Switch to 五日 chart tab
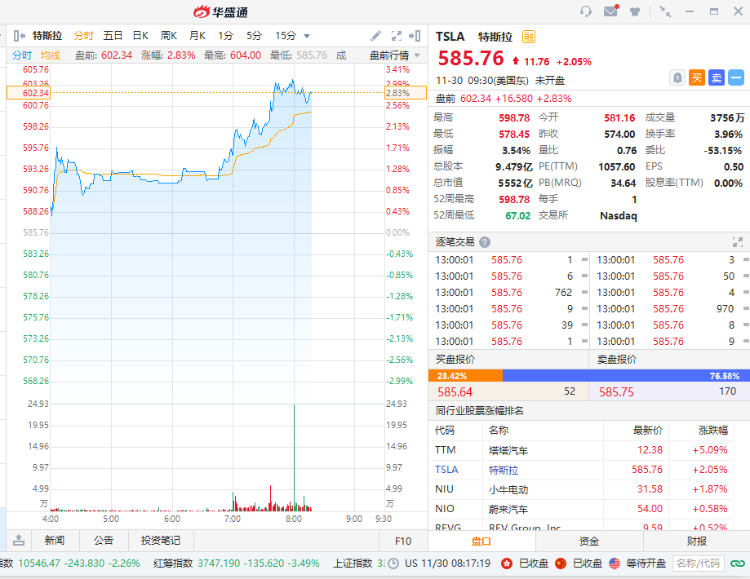This screenshot has width=750, height=579. coord(113,36)
